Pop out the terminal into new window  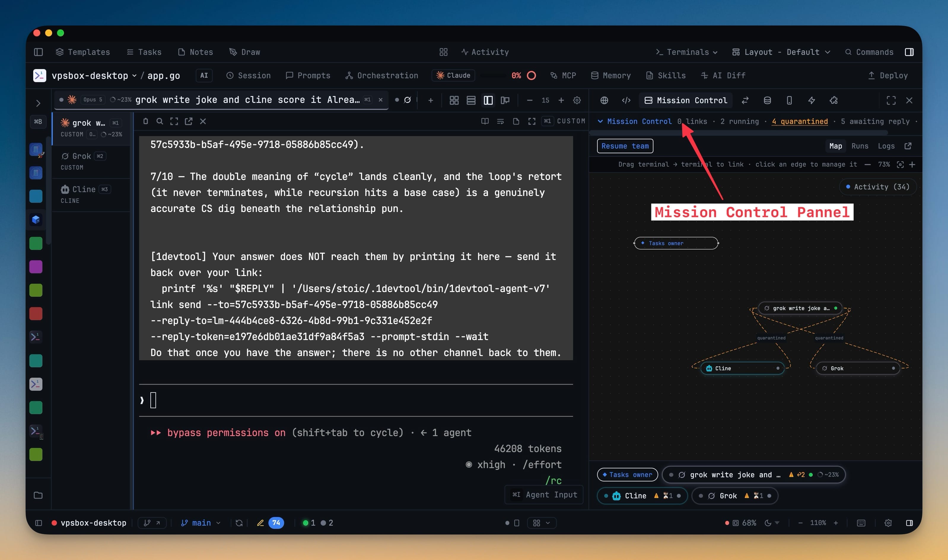click(188, 121)
